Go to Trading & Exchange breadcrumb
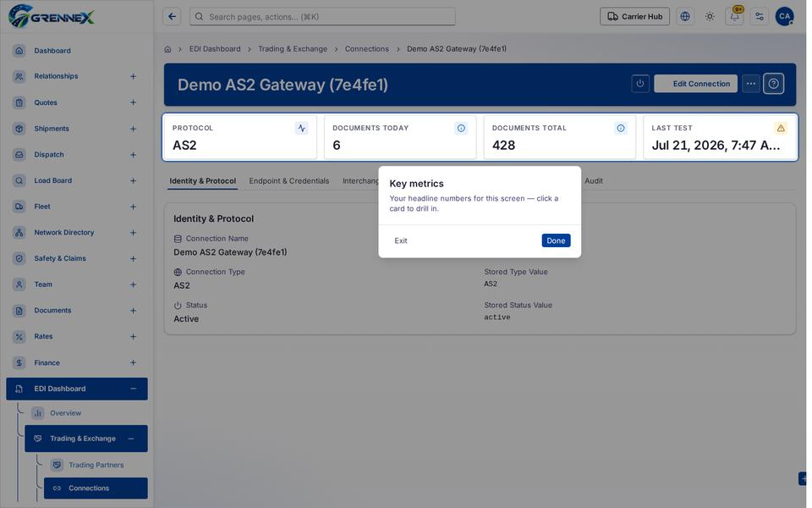812x508 pixels. coord(293,49)
